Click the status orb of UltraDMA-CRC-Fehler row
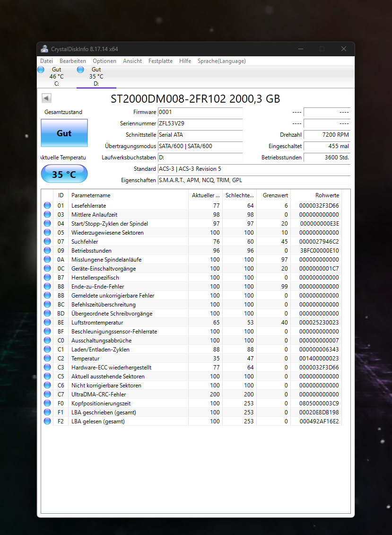The image size is (392, 535). click(47, 394)
